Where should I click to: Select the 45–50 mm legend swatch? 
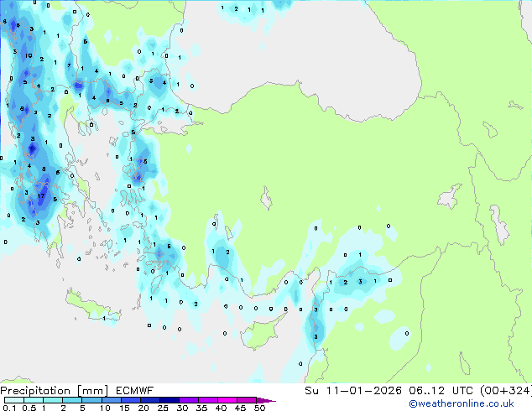coord(247,400)
